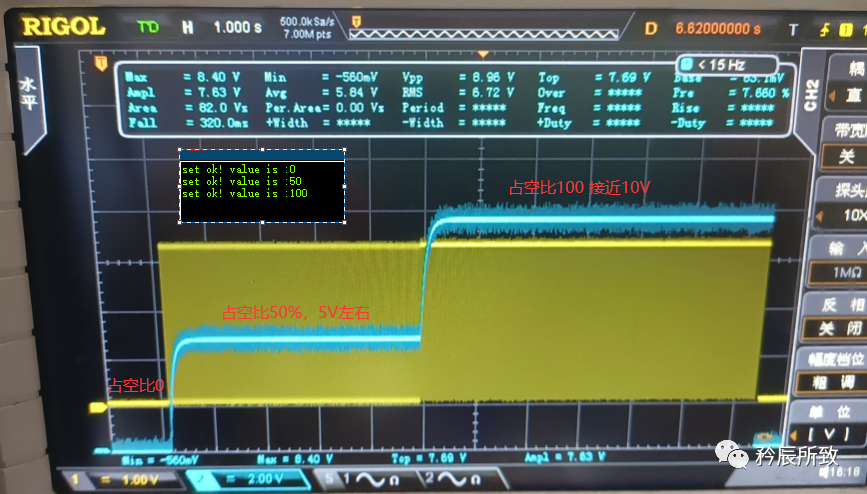Image resolution: width=867 pixels, height=494 pixels.
Task: Click the WeChat logo icon in watermark
Action: pyautogui.click(x=738, y=456)
